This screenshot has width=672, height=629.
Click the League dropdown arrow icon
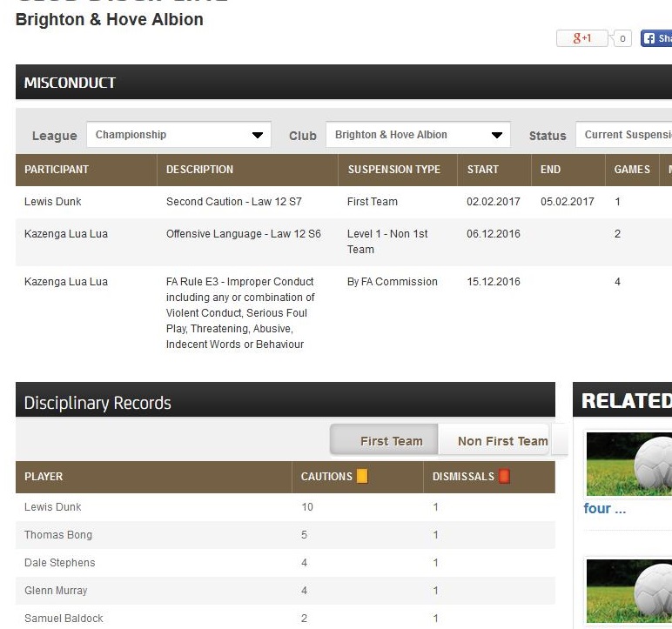click(257, 135)
